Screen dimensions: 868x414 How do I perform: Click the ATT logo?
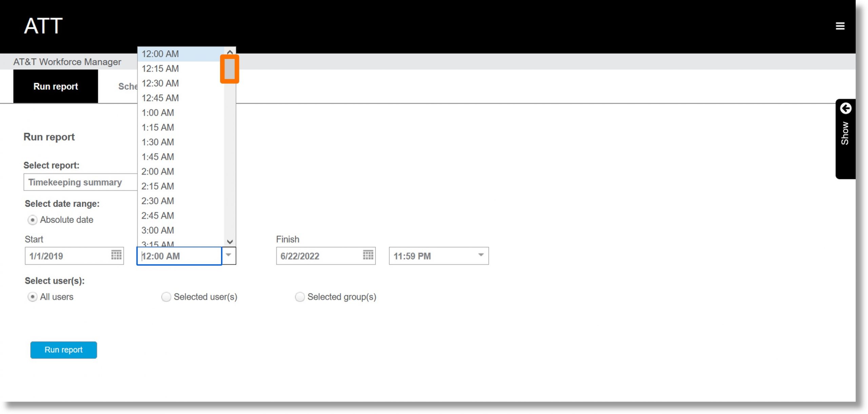(43, 26)
